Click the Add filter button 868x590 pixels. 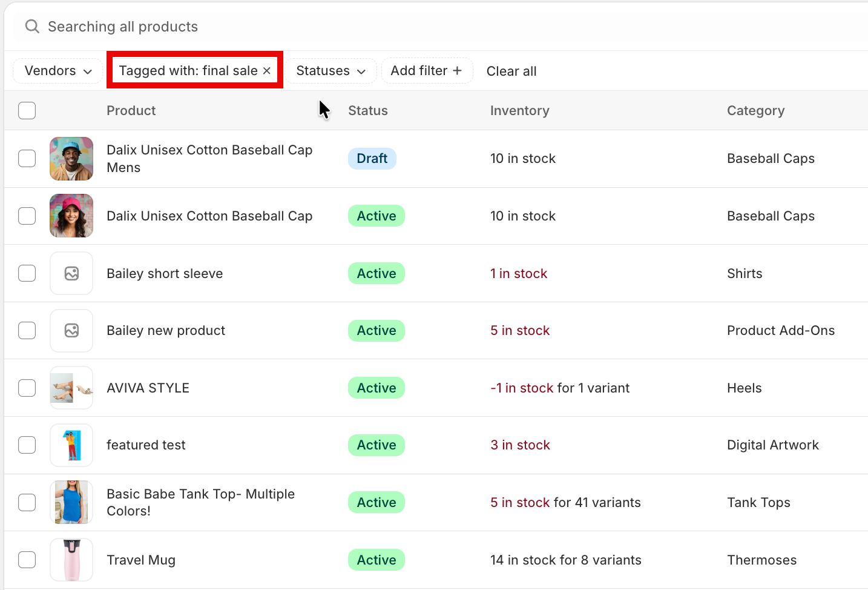[426, 71]
